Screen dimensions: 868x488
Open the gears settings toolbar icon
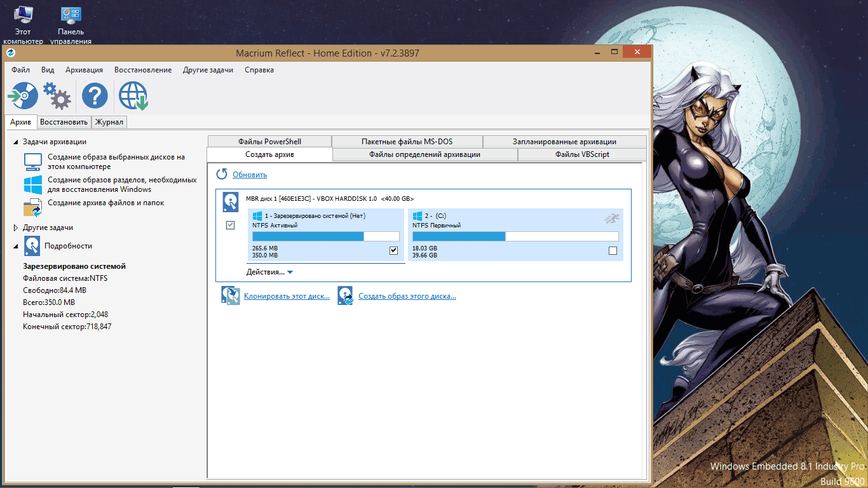[57, 97]
